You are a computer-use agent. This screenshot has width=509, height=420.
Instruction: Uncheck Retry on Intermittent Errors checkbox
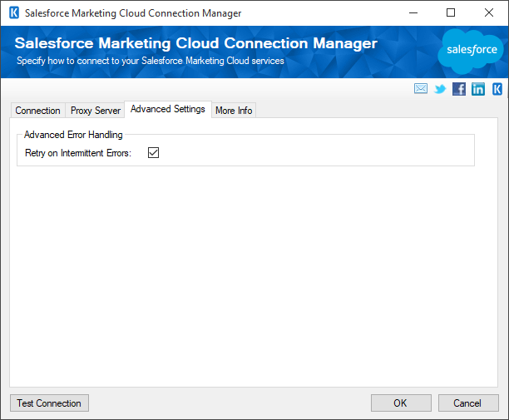click(153, 152)
